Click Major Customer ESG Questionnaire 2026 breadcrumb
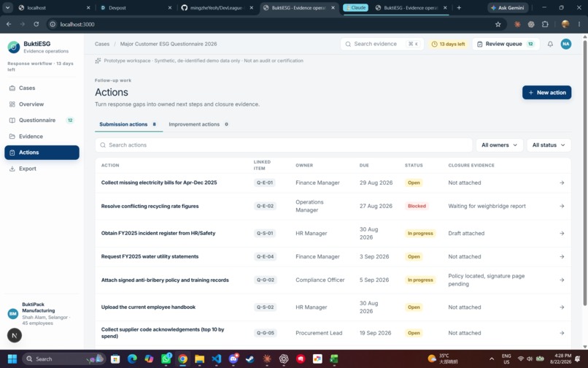Image resolution: width=588 pixels, height=368 pixels. [x=169, y=44]
